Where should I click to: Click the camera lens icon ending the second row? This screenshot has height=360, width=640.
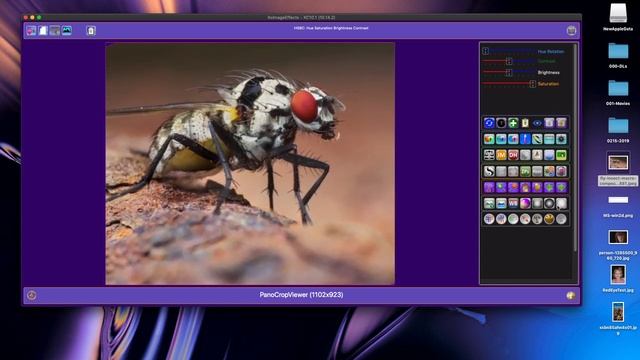click(561, 139)
